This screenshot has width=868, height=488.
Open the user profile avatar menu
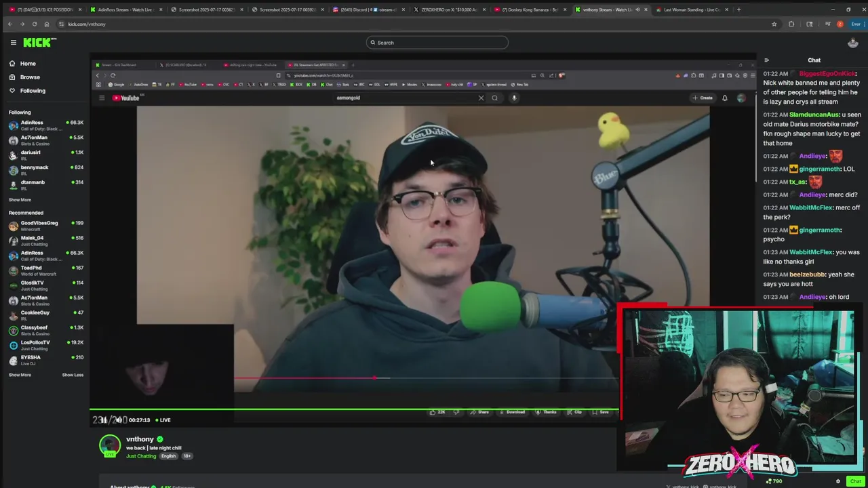[x=853, y=43]
